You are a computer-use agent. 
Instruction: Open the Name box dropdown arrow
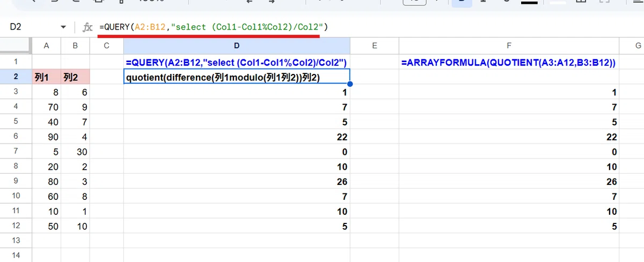click(x=63, y=27)
